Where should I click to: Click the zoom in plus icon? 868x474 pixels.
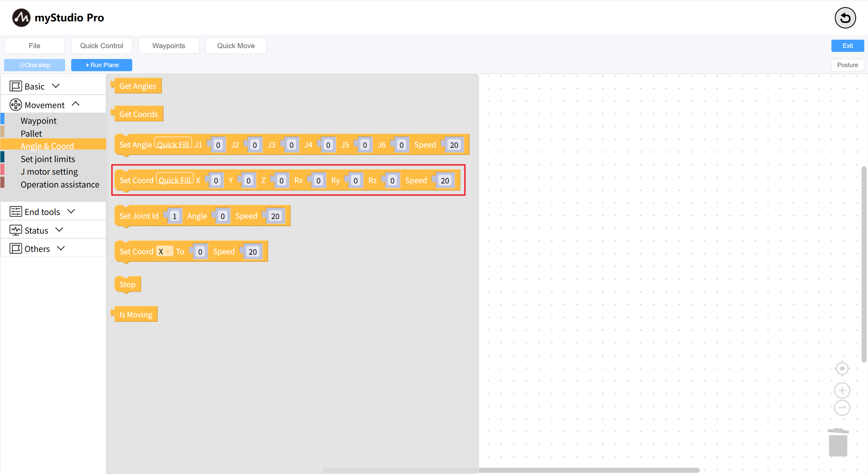842,391
